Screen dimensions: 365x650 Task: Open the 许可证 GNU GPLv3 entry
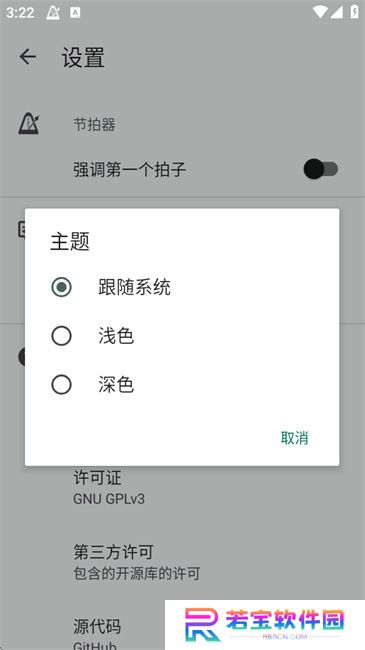tap(182, 487)
